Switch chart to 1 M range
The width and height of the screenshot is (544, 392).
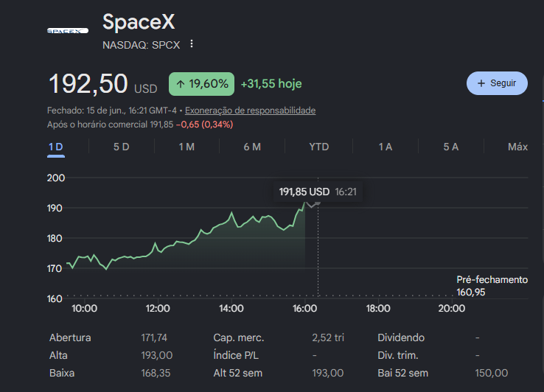(x=186, y=147)
